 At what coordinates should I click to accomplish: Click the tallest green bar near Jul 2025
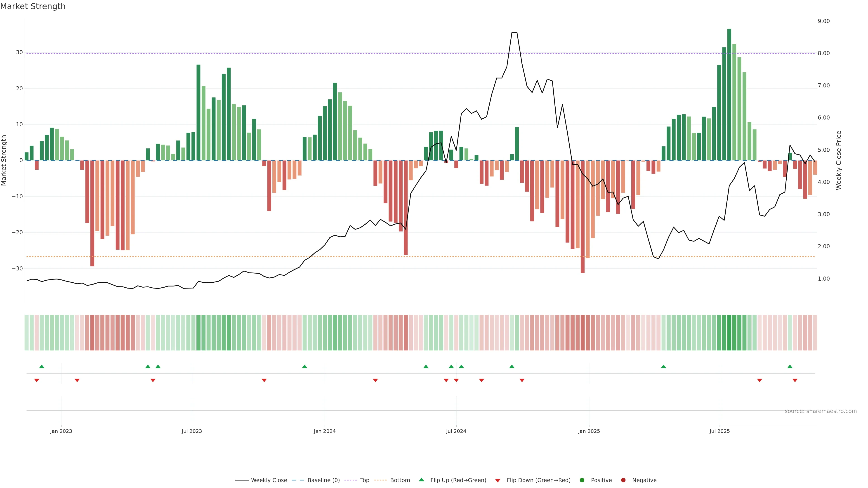tap(729, 94)
